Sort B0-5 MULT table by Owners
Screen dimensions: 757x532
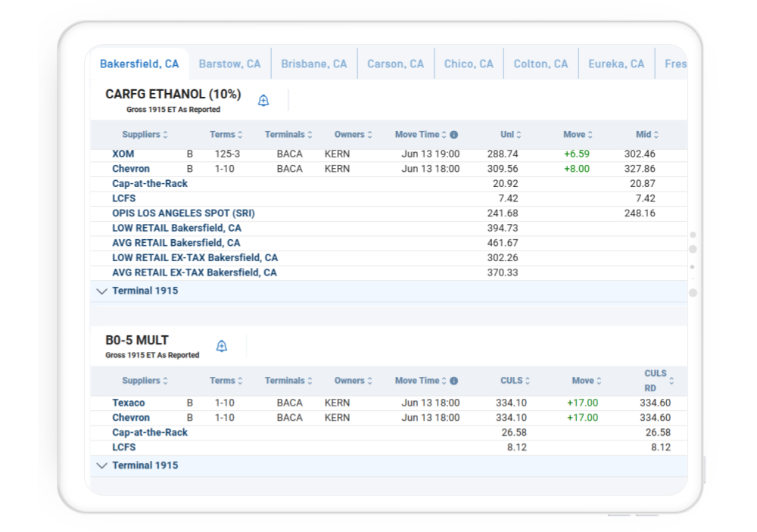point(354,381)
